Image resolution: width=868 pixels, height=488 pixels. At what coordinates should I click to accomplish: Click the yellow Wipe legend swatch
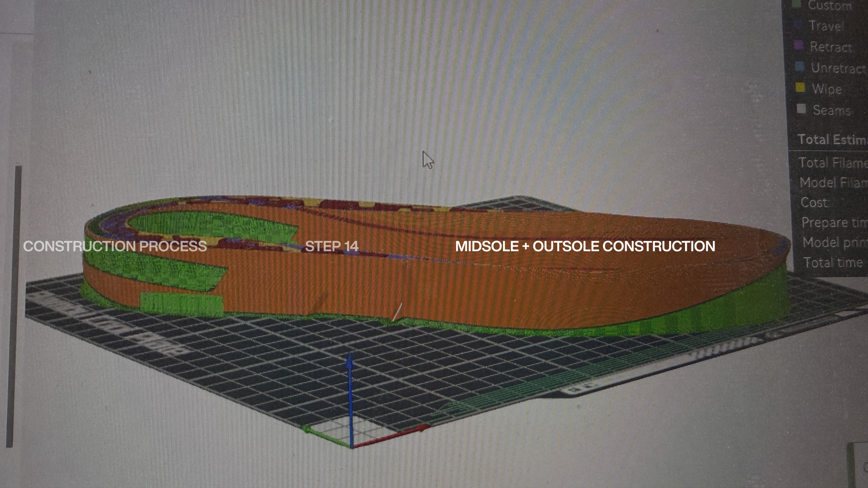[800, 87]
